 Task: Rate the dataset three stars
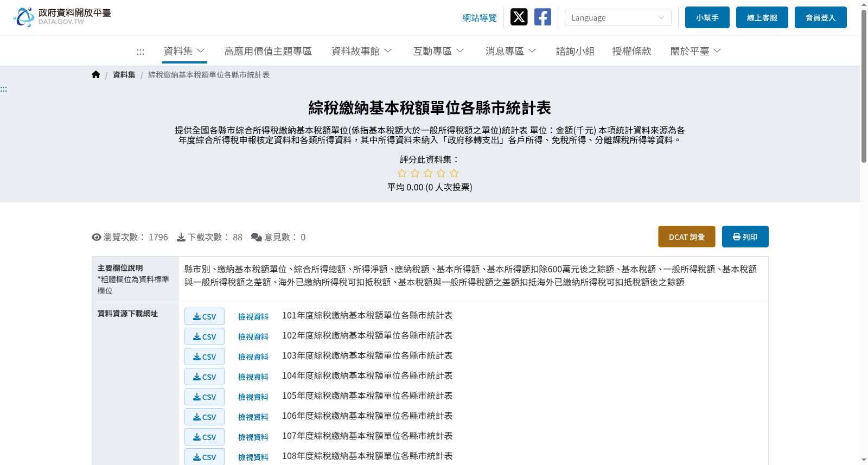[428, 173]
